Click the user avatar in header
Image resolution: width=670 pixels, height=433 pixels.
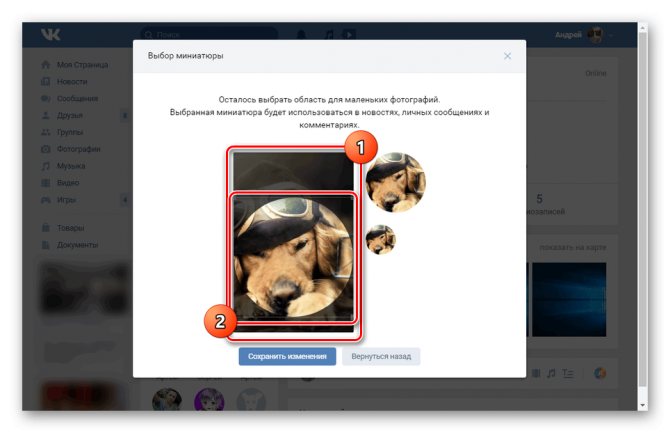[595, 35]
